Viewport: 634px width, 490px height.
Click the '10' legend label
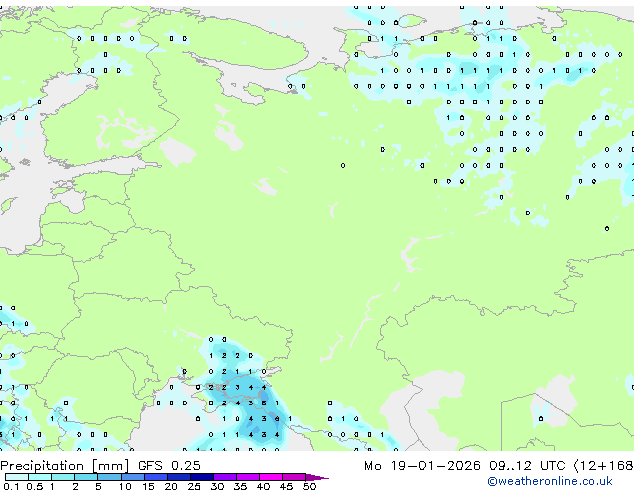pyautogui.click(x=125, y=486)
